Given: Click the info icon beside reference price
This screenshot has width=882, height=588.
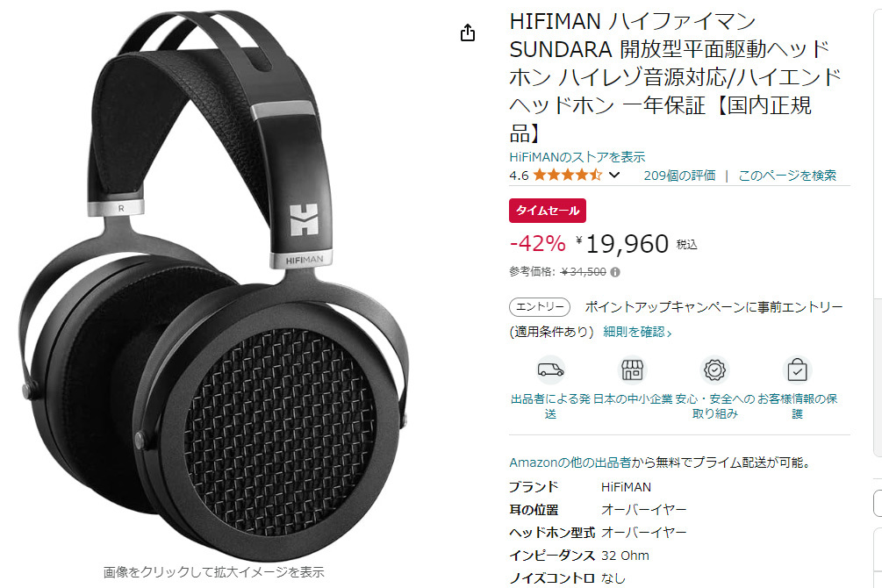Looking at the screenshot, I should [x=615, y=272].
